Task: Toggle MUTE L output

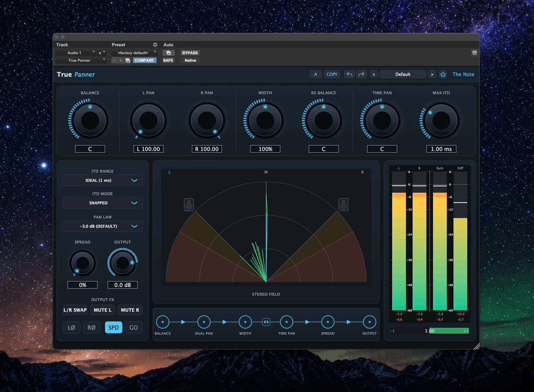Action: point(103,310)
